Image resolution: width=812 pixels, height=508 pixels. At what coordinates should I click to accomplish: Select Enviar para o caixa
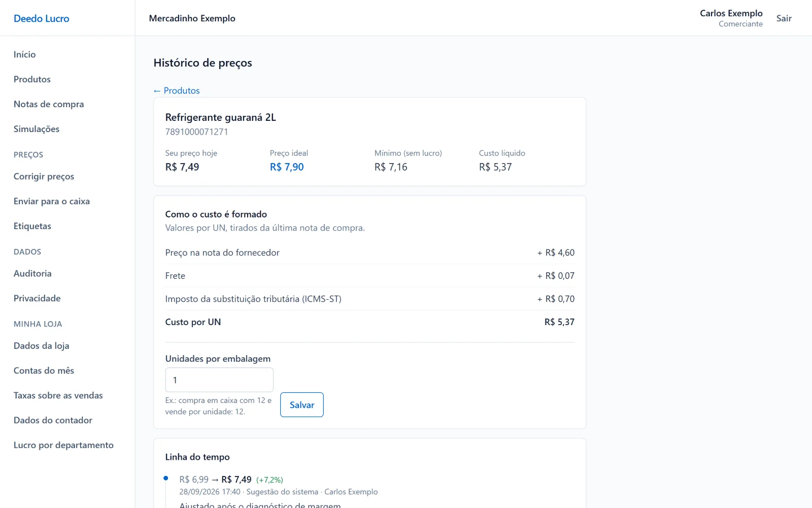[52, 201]
